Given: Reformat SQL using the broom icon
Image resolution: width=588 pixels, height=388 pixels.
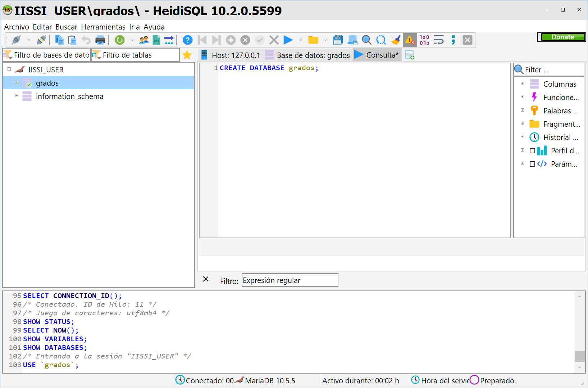Looking at the screenshot, I should [396, 40].
